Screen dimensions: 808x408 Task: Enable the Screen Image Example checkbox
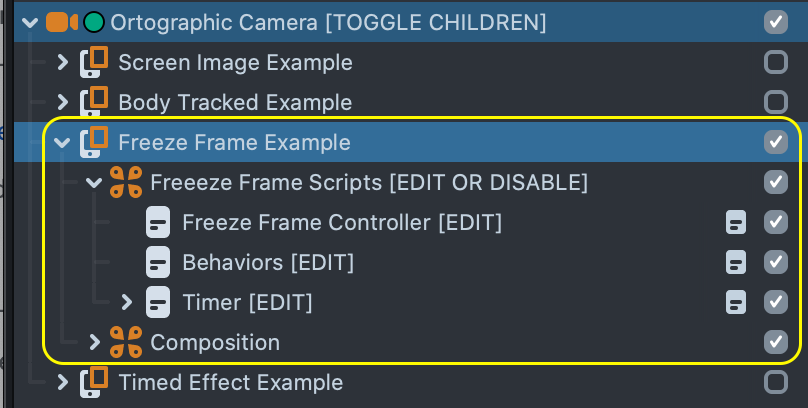pos(775,62)
